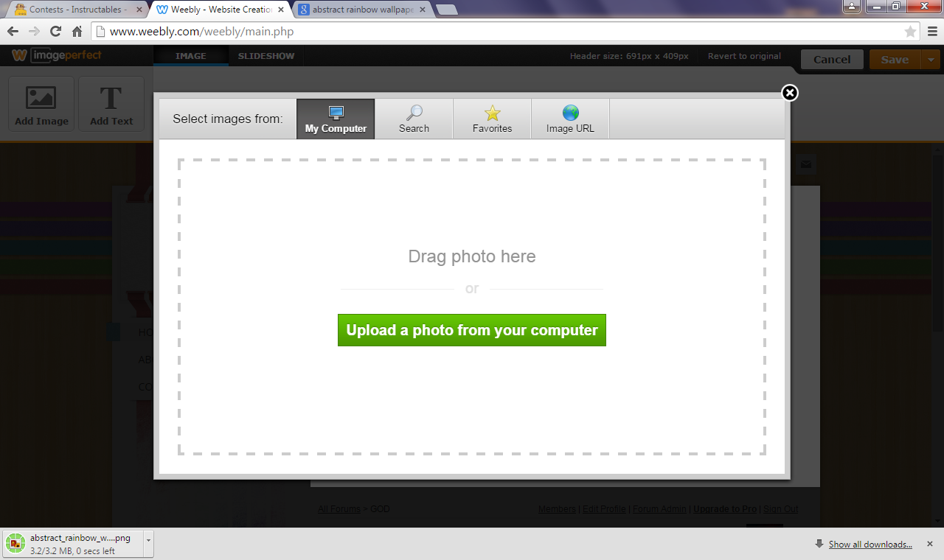
Task: Click the Header size text
Action: [629, 56]
